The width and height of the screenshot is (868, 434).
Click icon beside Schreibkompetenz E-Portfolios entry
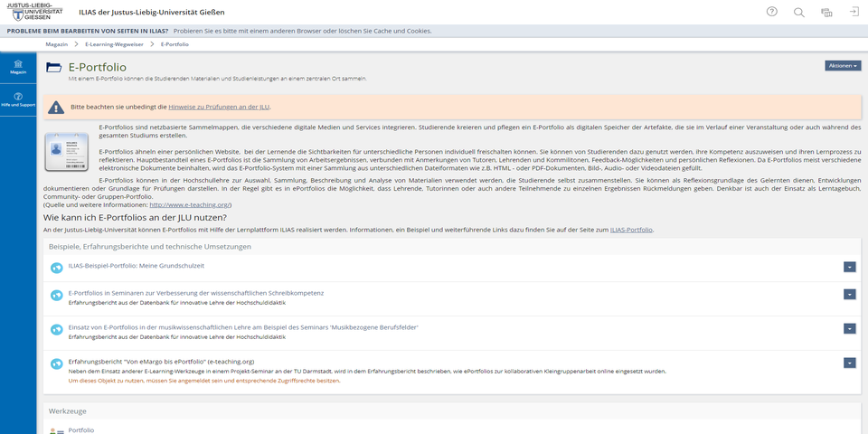pos(56,296)
